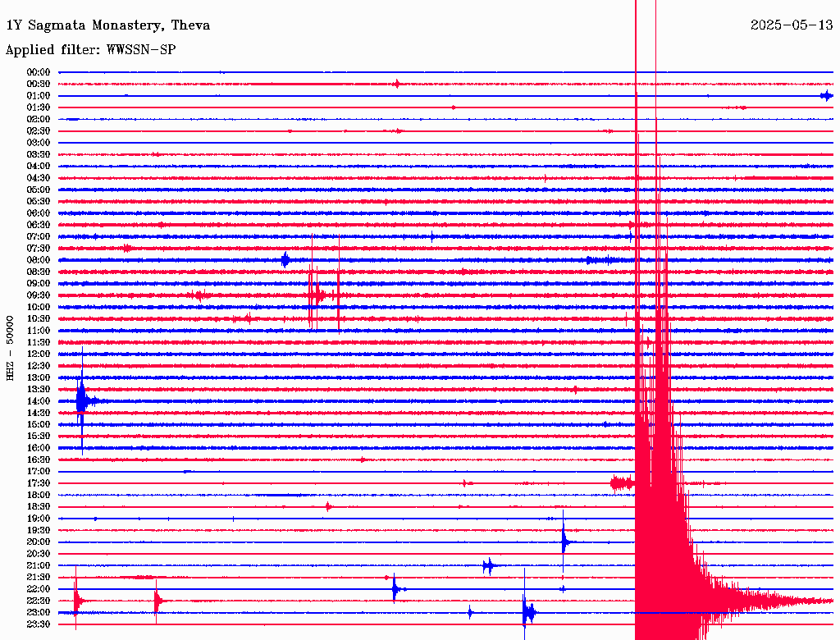Click the 07:00 time label
The width and height of the screenshot is (840, 640).
39,236
